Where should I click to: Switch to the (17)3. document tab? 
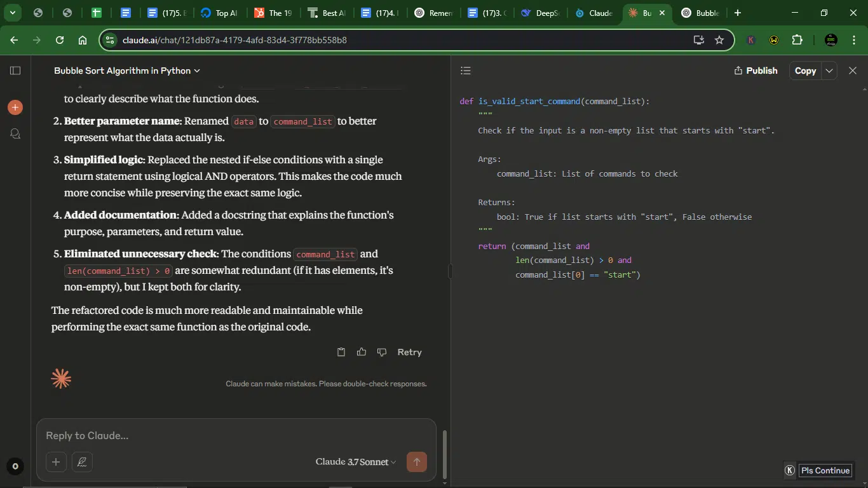point(487,13)
